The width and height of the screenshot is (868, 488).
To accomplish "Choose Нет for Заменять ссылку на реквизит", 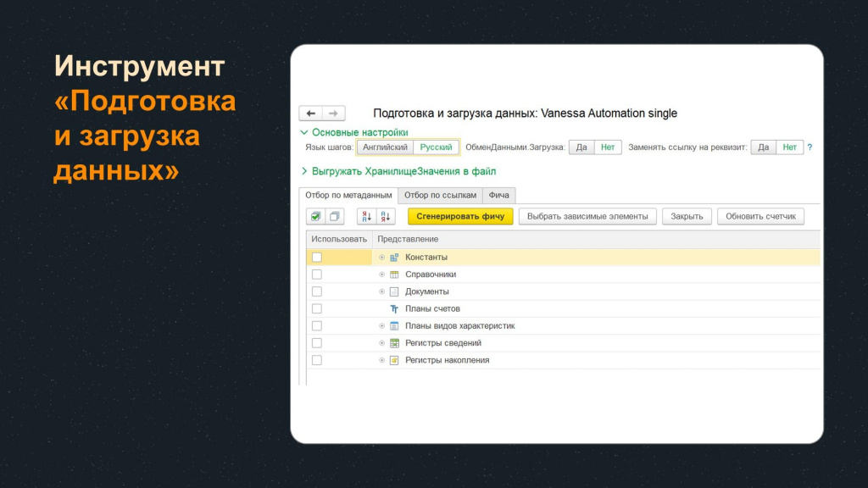I will click(x=789, y=147).
